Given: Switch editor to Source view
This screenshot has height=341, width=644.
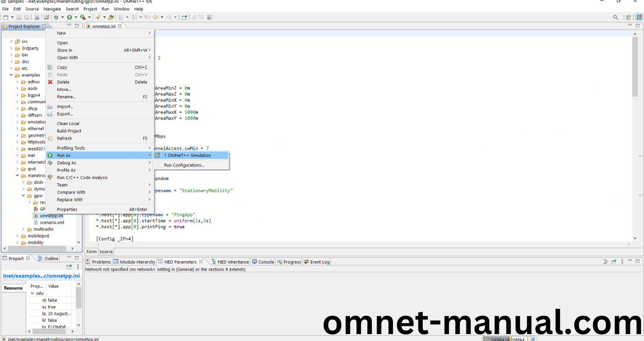Looking at the screenshot, I should click(106, 251).
